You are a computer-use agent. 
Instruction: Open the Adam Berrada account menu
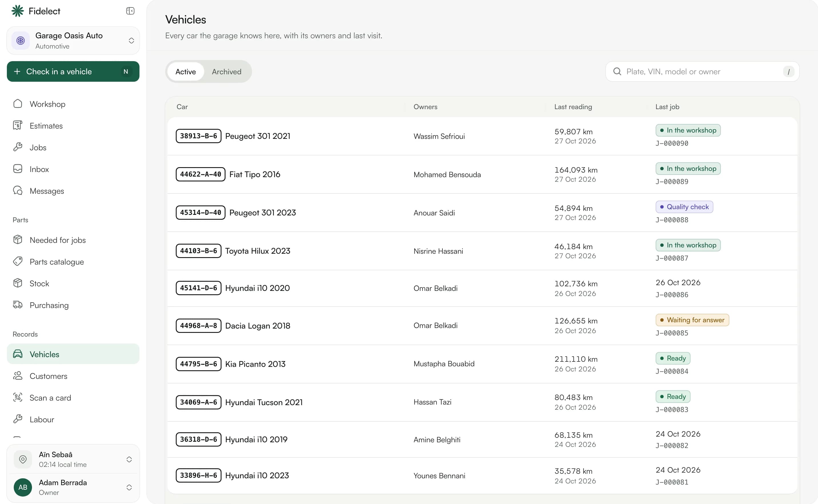coord(73,487)
